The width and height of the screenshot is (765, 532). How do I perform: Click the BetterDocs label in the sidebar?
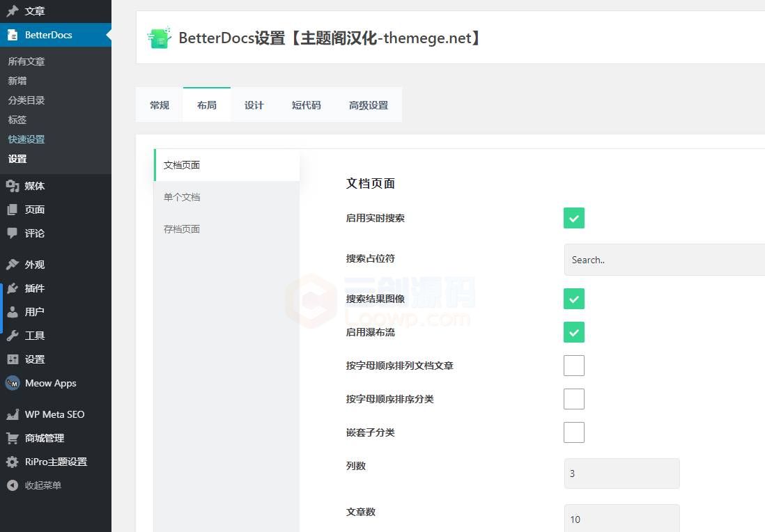(48, 35)
